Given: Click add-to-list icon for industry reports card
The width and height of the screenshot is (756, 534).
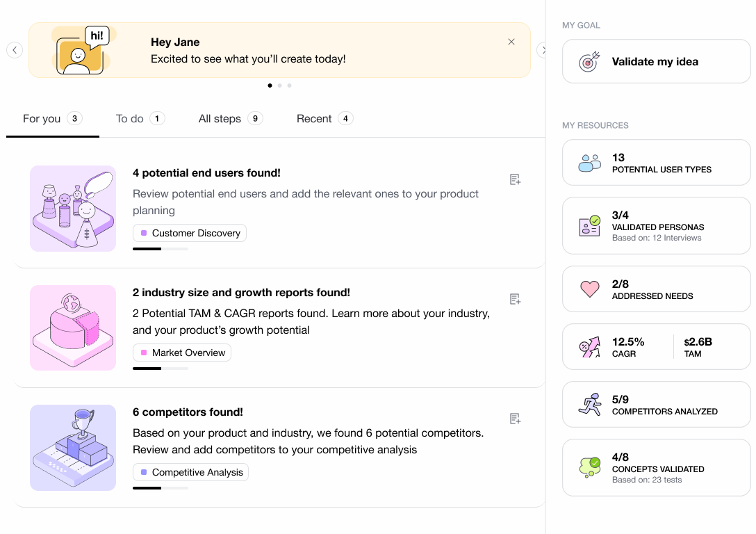Looking at the screenshot, I should point(515,299).
